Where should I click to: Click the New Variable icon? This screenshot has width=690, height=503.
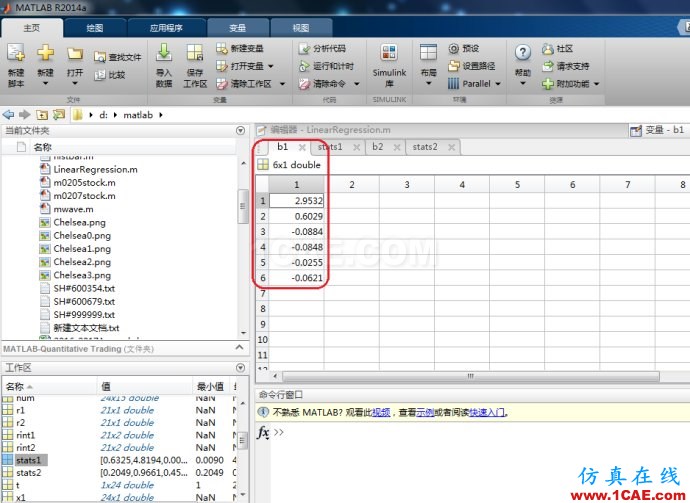[222, 48]
